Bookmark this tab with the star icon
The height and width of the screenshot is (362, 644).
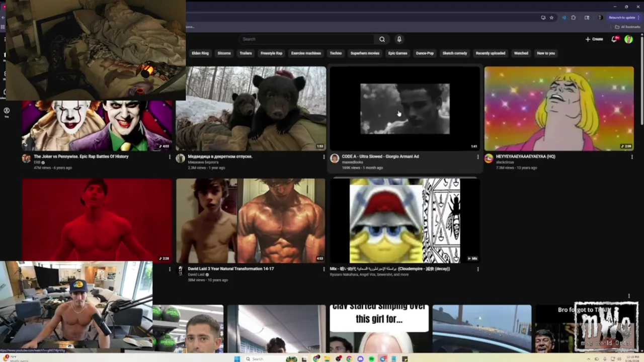coord(551,18)
